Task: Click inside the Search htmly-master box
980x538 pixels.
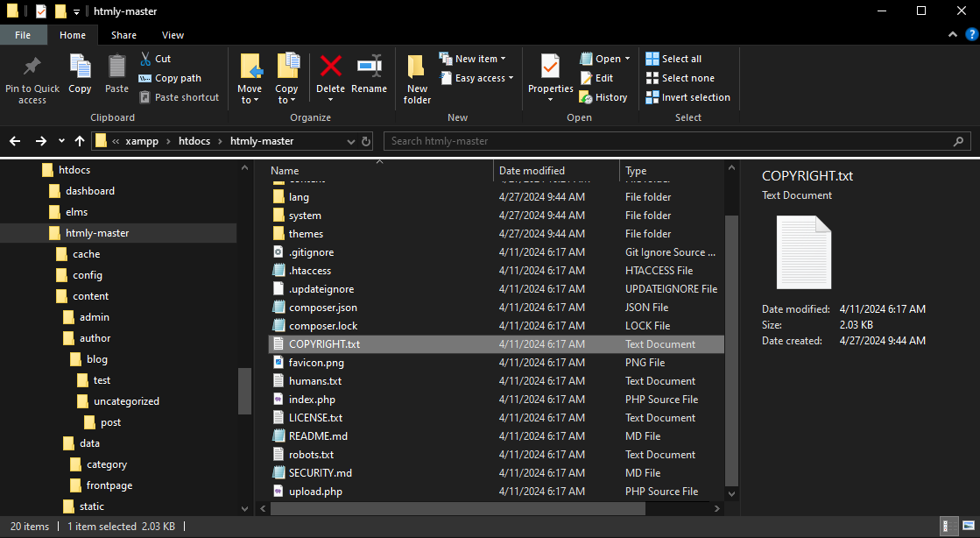Action: pyautogui.click(x=674, y=140)
